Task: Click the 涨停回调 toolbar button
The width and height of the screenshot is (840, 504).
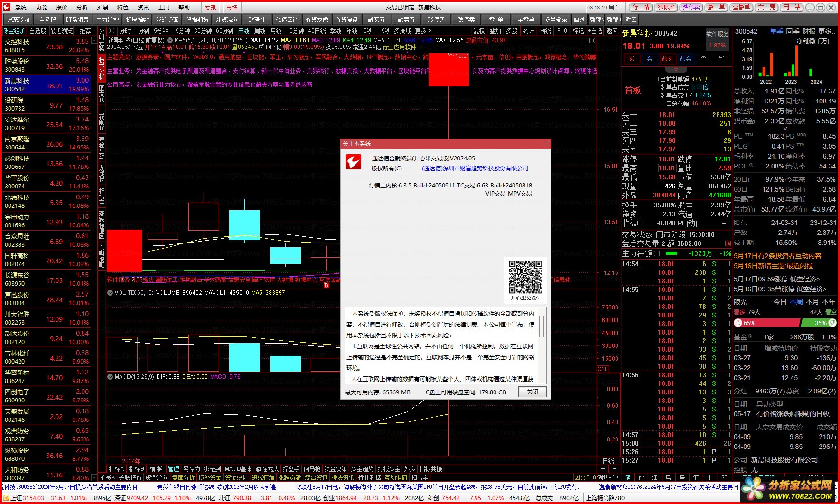Action: [x=287, y=19]
